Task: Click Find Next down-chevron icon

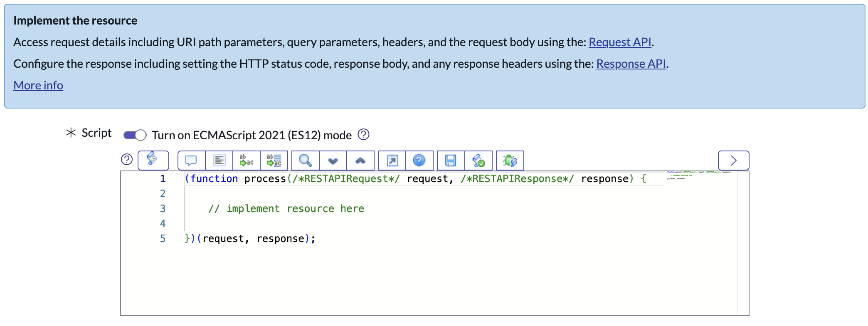Action: (x=333, y=161)
